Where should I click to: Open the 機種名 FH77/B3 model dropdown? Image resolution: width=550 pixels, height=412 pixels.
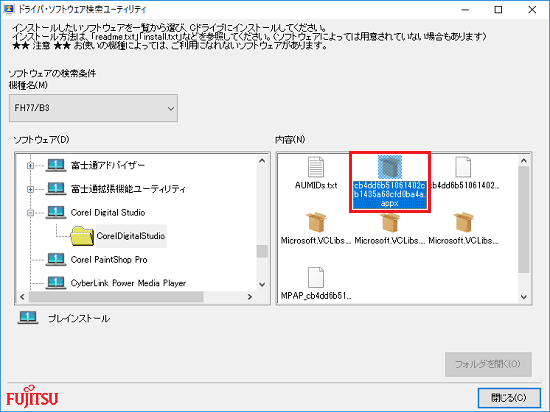click(93, 108)
